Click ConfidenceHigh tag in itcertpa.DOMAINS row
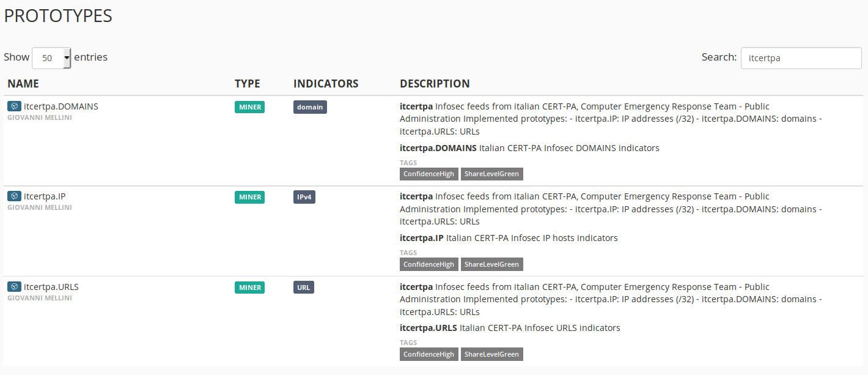The width and height of the screenshot is (868, 375). tap(428, 174)
